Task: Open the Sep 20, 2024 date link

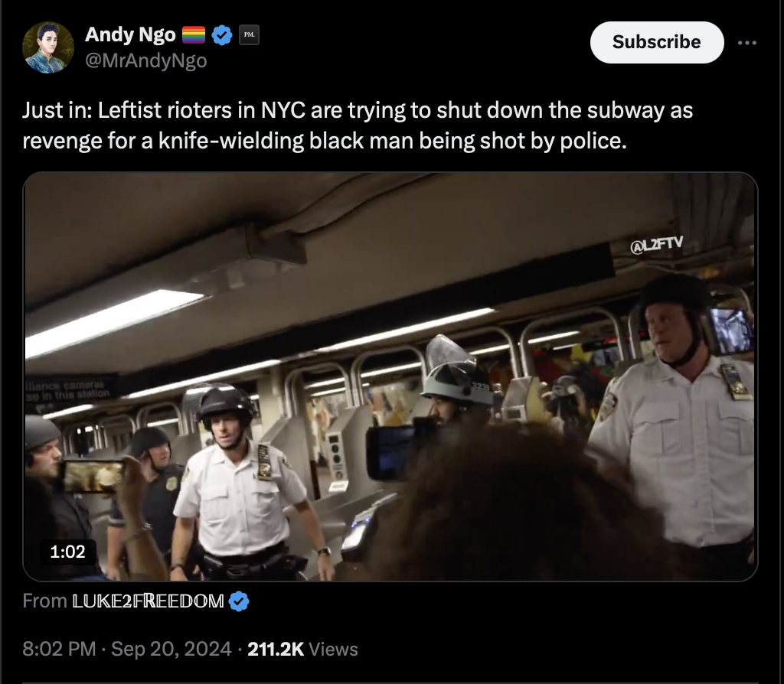Action: pyautogui.click(x=171, y=649)
